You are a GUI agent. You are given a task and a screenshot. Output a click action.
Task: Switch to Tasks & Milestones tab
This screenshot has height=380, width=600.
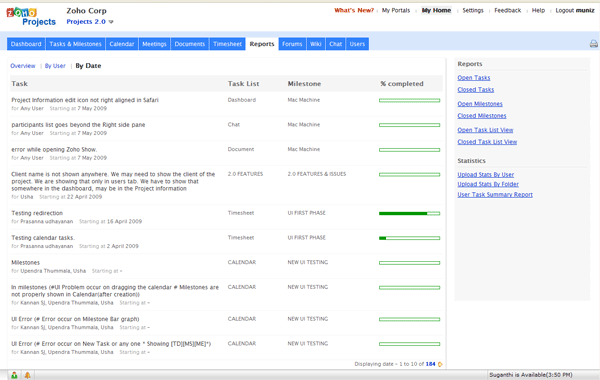pos(75,44)
